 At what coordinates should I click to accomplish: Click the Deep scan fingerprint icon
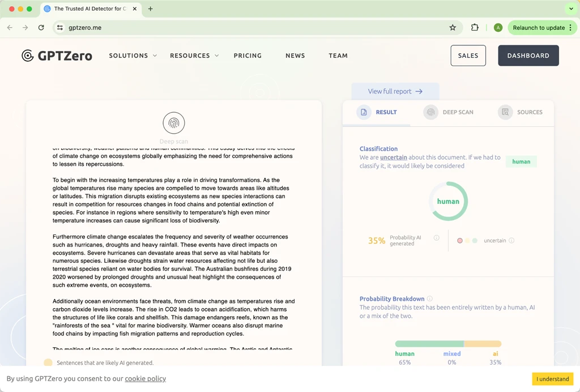pos(174,123)
